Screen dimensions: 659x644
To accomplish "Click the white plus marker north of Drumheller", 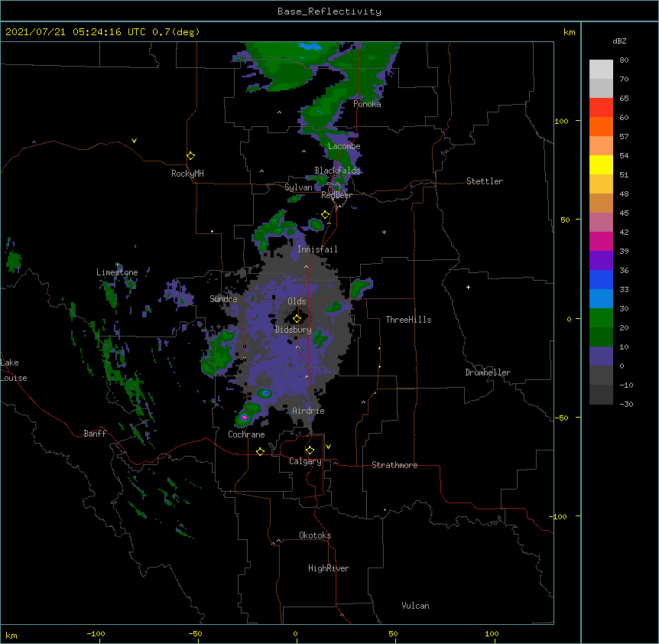I will click(x=468, y=287).
